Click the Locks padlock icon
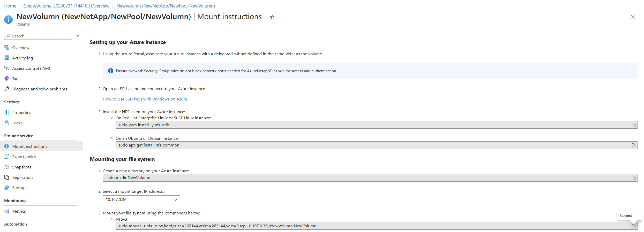Image resolution: width=644 pixels, height=232 pixels. click(7, 122)
